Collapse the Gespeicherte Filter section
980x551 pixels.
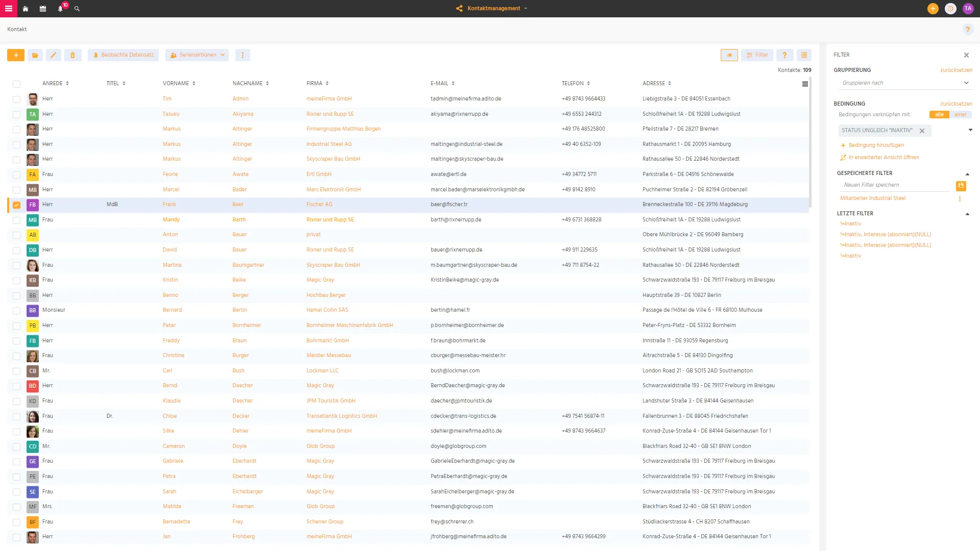pos(967,174)
